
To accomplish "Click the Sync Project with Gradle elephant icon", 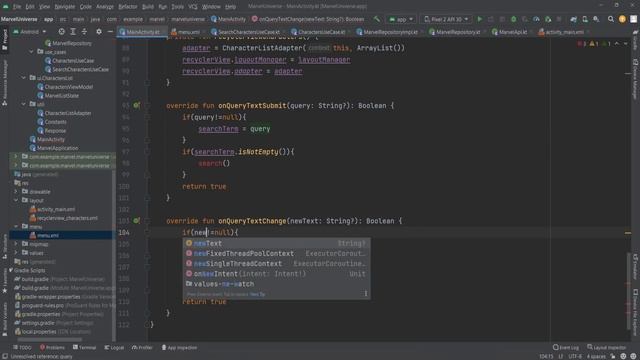I will click(573, 19).
